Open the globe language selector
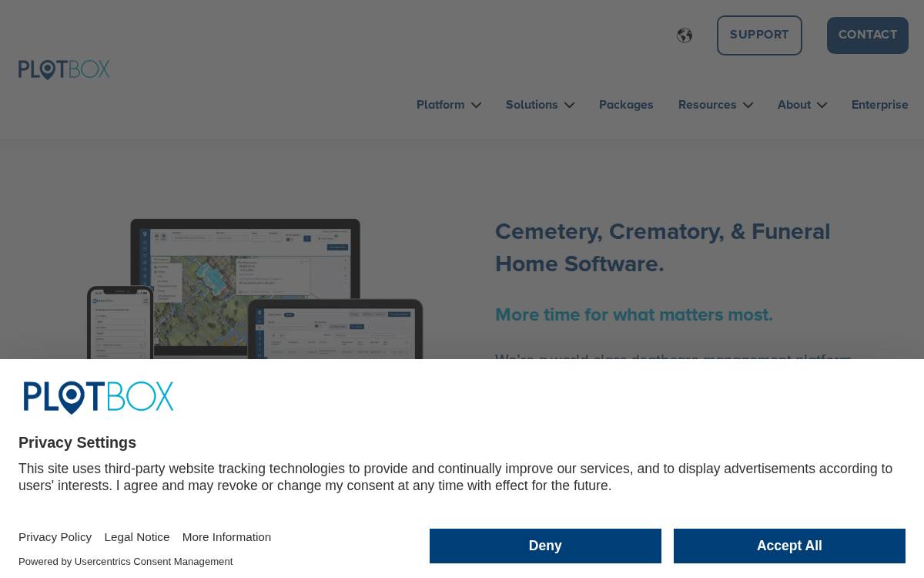 pyautogui.click(x=685, y=35)
